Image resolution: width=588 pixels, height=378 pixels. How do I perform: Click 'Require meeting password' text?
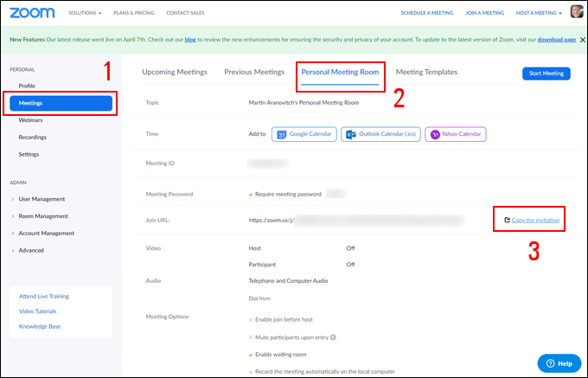288,195
